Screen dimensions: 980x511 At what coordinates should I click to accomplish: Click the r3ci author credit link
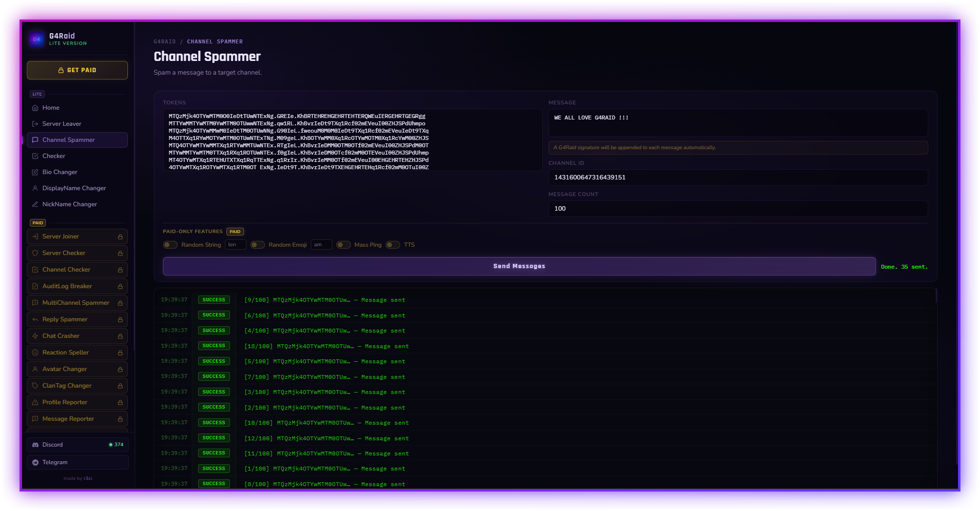pos(88,478)
